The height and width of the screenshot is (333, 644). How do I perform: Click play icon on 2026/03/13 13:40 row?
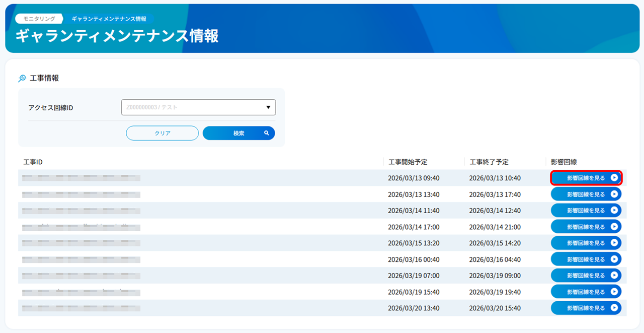(614, 194)
